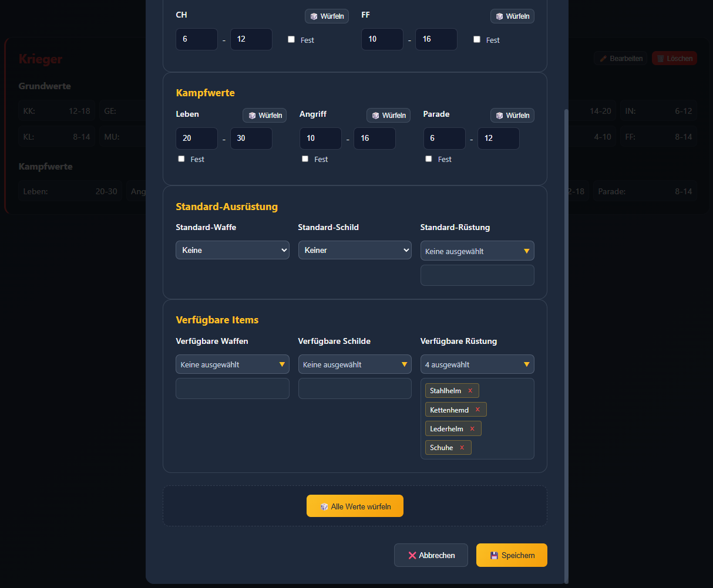The image size is (713, 588).
Task: Check the Fest box under Parade
Action: 429,159
